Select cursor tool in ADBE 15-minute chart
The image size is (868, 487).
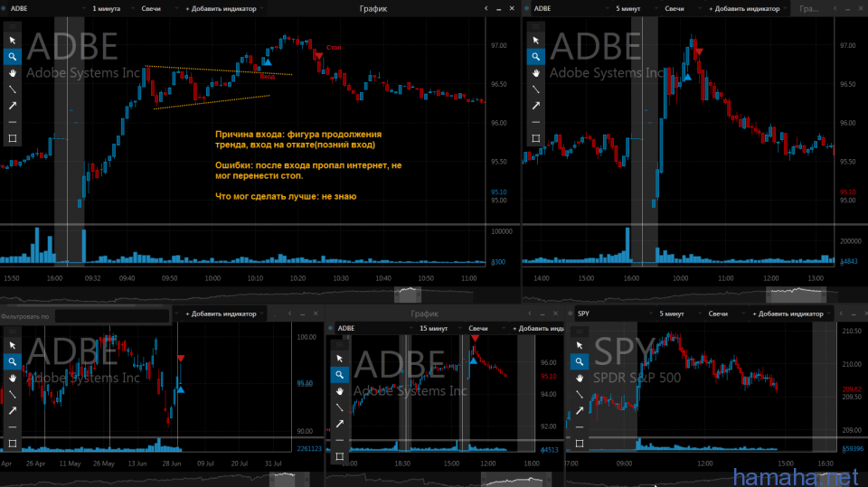[x=339, y=359]
